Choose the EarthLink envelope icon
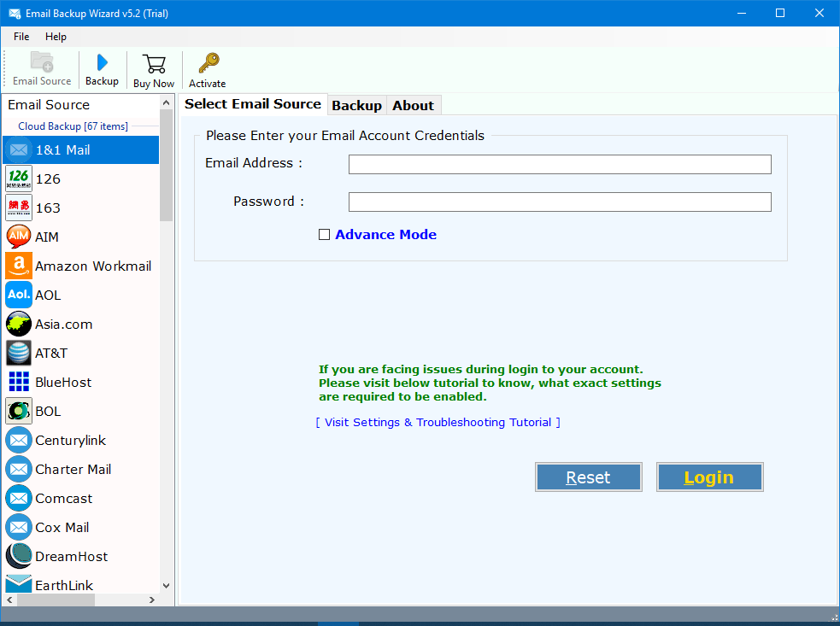Image resolution: width=840 pixels, height=626 pixels. coord(19,583)
